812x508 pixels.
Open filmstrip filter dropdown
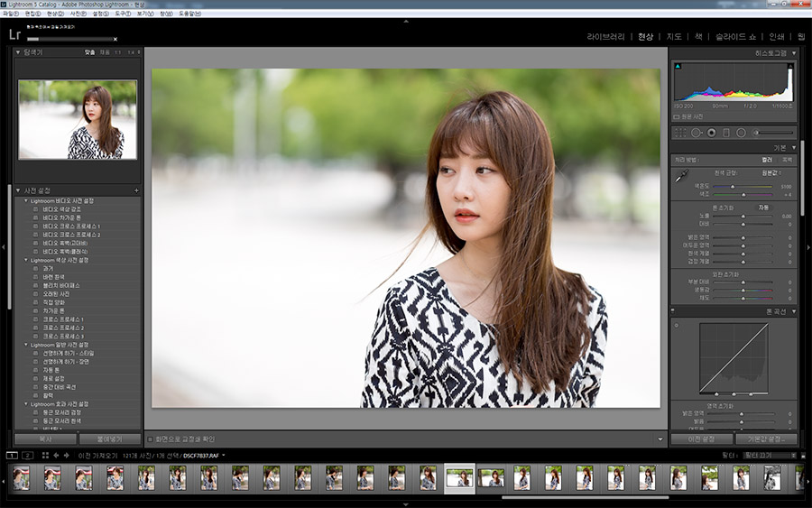(x=770, y=456)
